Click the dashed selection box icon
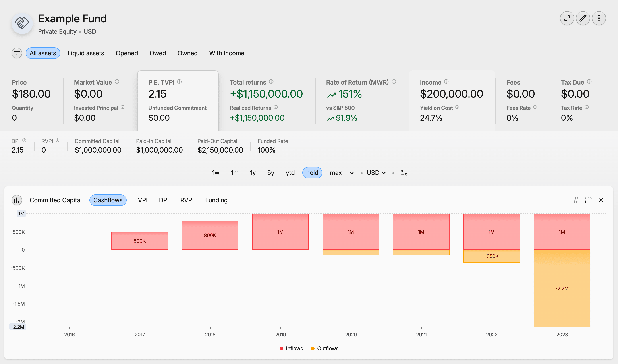618x364 pixels. tap(588, 200)
